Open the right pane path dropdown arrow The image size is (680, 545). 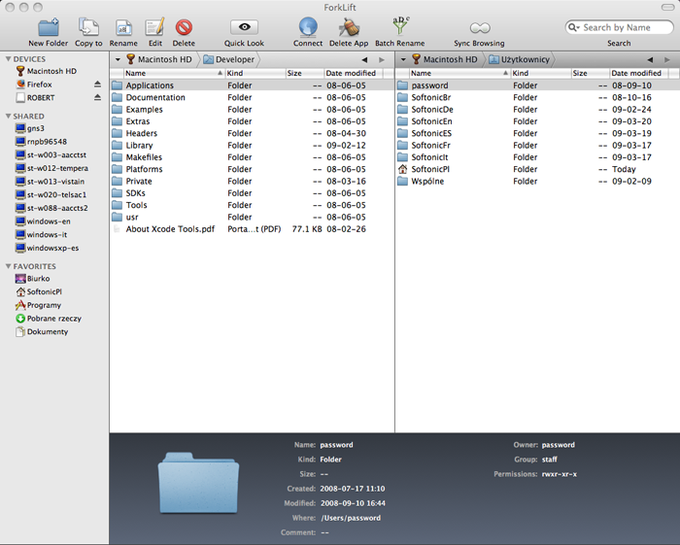(403, 59)
